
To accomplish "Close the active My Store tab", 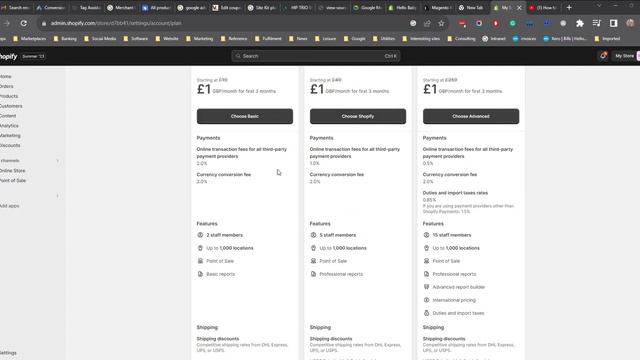I will (519, 7).
